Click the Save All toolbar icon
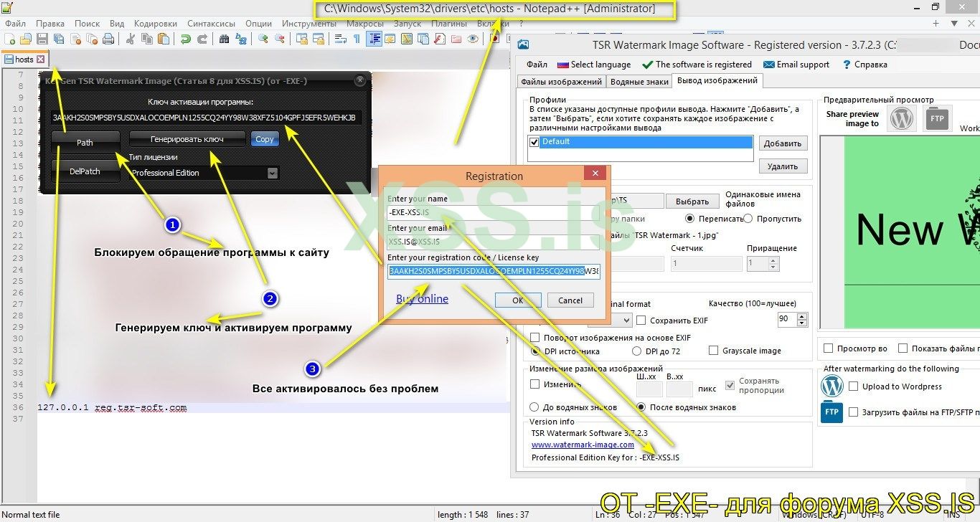This screenshot has width=980, height=522. click(x=59, y=39)
